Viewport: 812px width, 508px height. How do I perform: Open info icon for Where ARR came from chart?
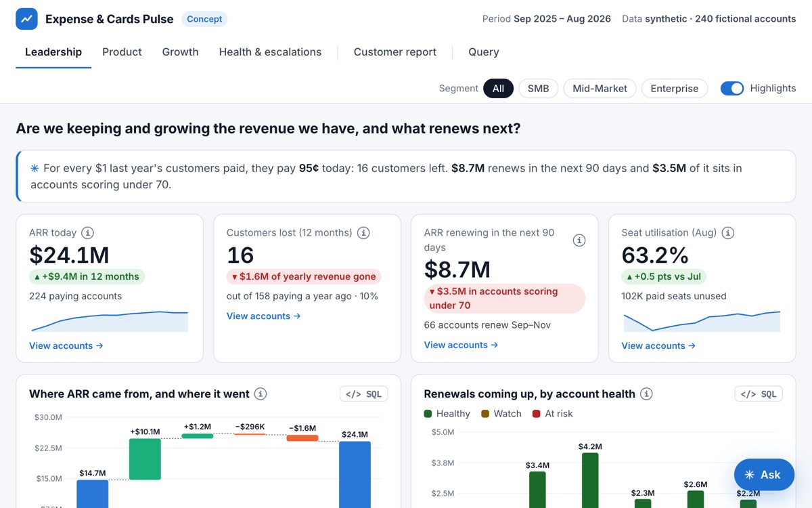tap(261, 394)
